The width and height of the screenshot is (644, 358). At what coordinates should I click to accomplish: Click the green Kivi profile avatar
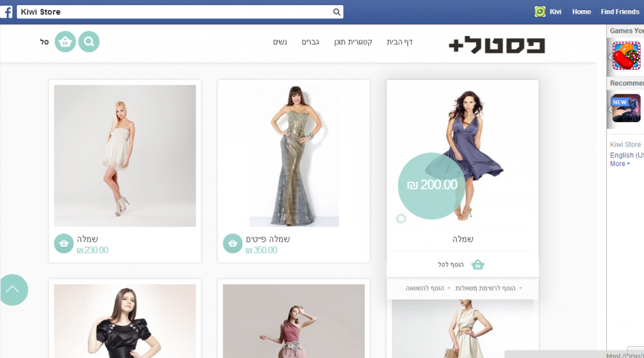540,11
